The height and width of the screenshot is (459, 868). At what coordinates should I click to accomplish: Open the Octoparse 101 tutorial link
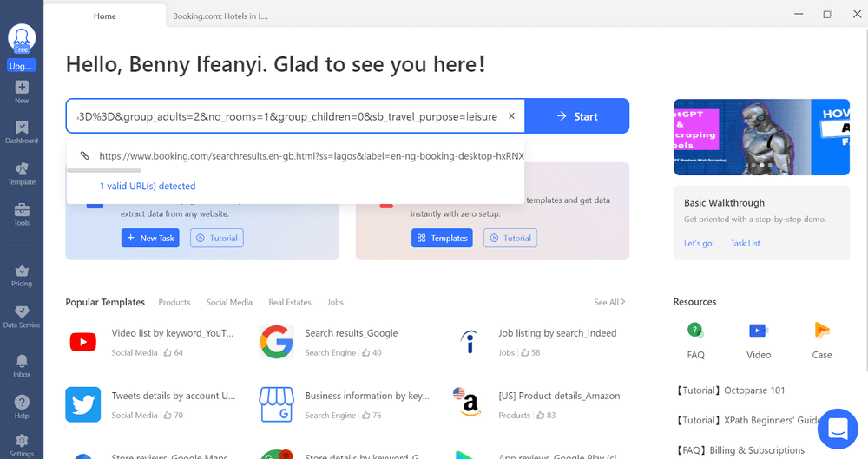click(730, 390)
